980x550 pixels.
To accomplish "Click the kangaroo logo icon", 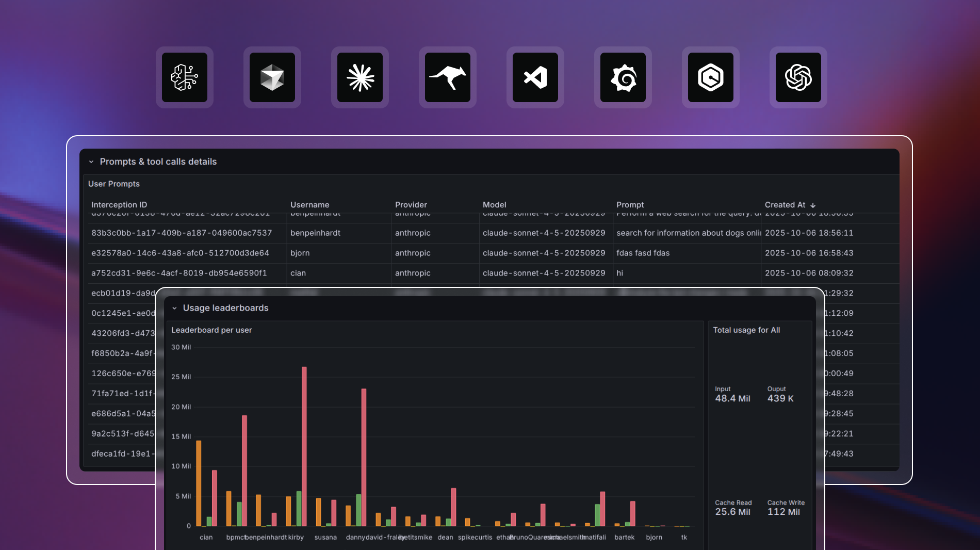I will pos(448,77).
